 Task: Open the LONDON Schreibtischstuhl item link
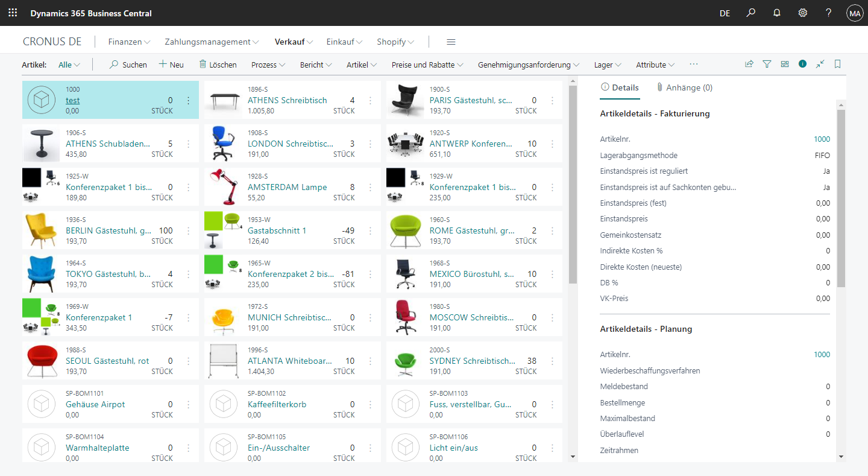tap(290, 144)
